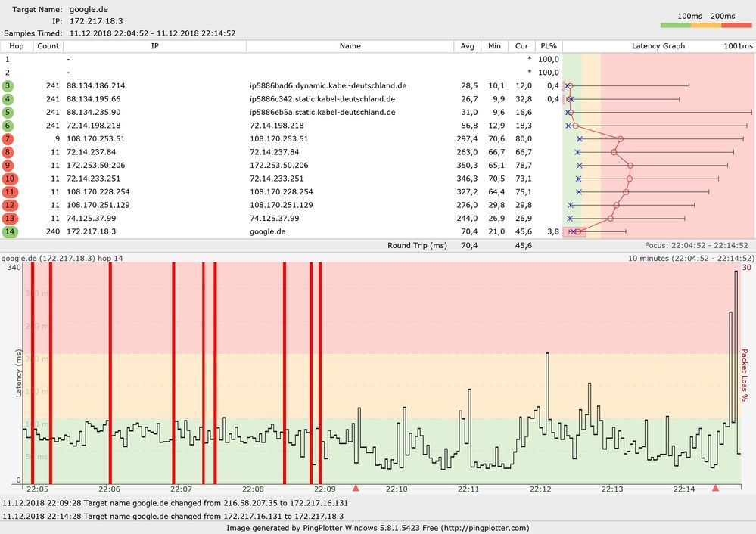Viewport: 756px width, 534px height.
Task: Click the green hop 14 indicator circle
Action: point(7,231)
